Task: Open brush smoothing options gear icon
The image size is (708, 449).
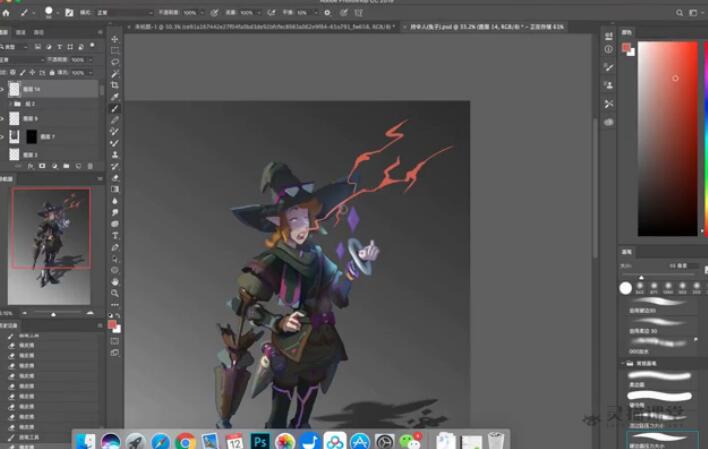Action: tap(327, 13)
